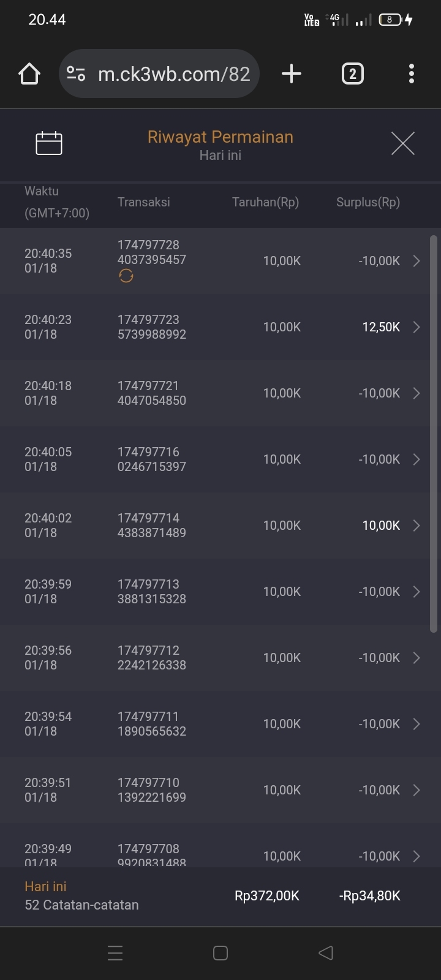Open a new browser tab
This screenshot has height=980, width=441.
(292, 74)
